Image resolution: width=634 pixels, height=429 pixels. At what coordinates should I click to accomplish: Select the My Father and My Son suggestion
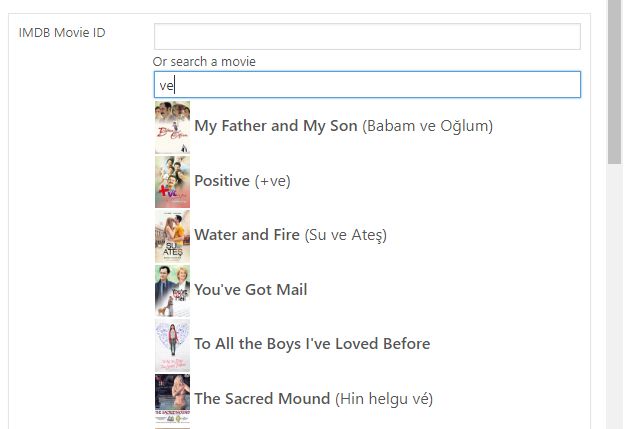276,126
